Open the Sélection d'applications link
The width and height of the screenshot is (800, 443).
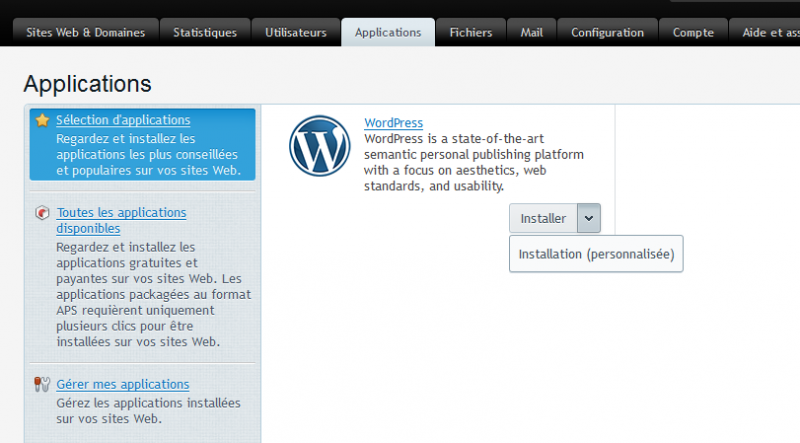(x=123, y=120)
